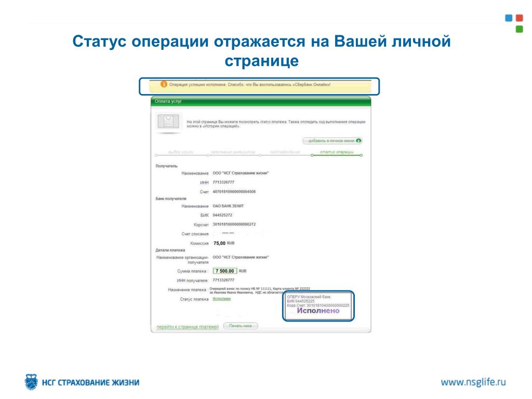Click the 'Детали платежа' section heading
The image size is (532, 399).
(x=170, y=250)
